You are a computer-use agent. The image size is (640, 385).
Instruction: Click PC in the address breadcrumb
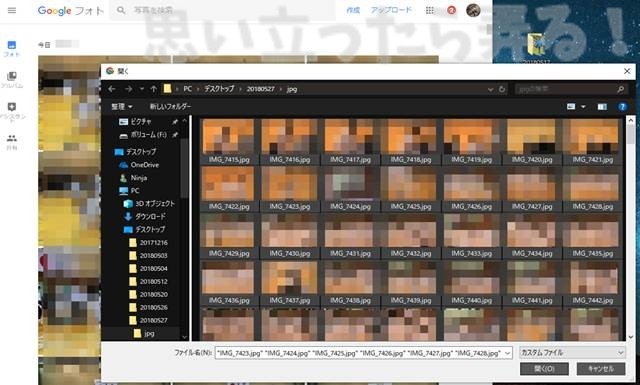coord(188,89)
